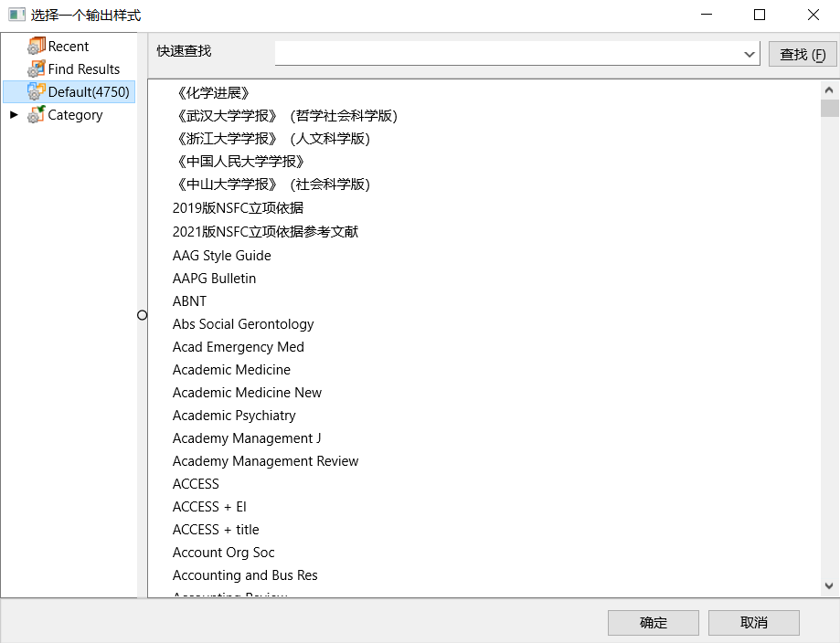This screenshot has width=840, height=643.
Task: Select 《浙江大学学报》(人文科学版) style
Action: [x=271, y=139]
